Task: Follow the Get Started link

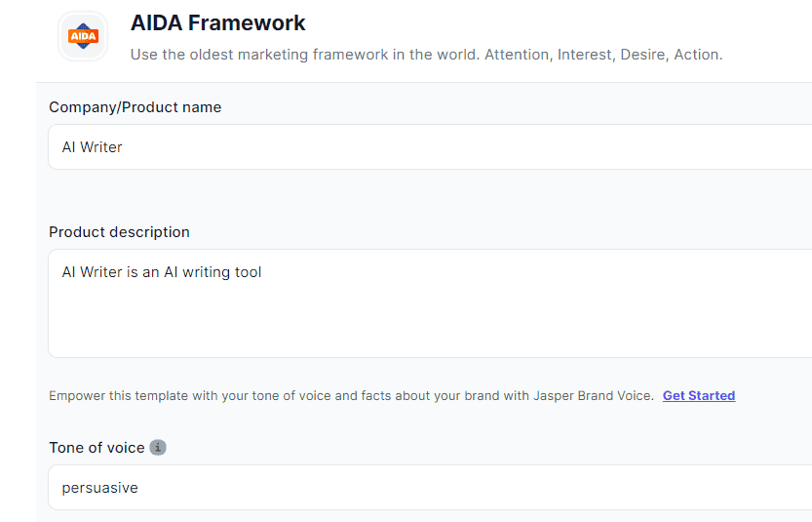Action: (699, 395)
